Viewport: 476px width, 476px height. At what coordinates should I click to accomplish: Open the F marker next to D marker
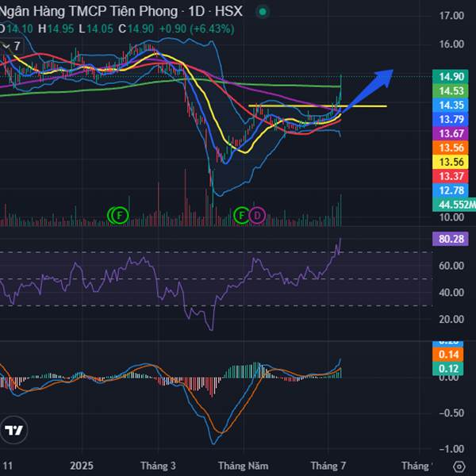241,216
